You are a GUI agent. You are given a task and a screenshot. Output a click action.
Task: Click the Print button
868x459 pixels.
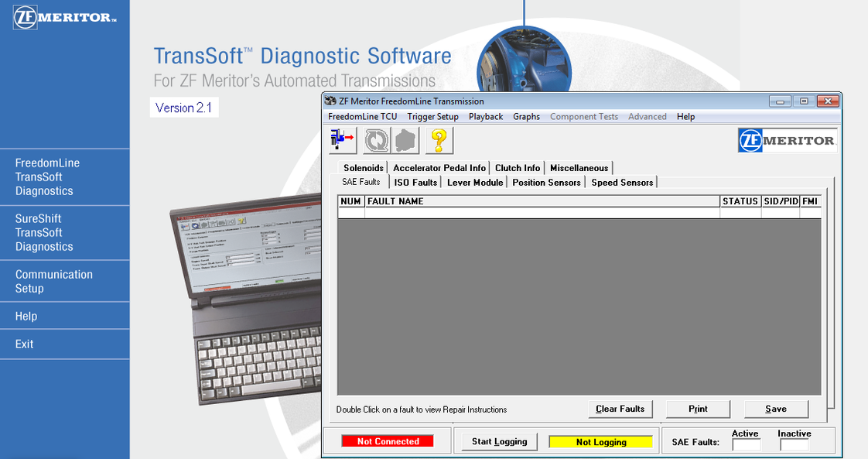click(x=698, y=409)
